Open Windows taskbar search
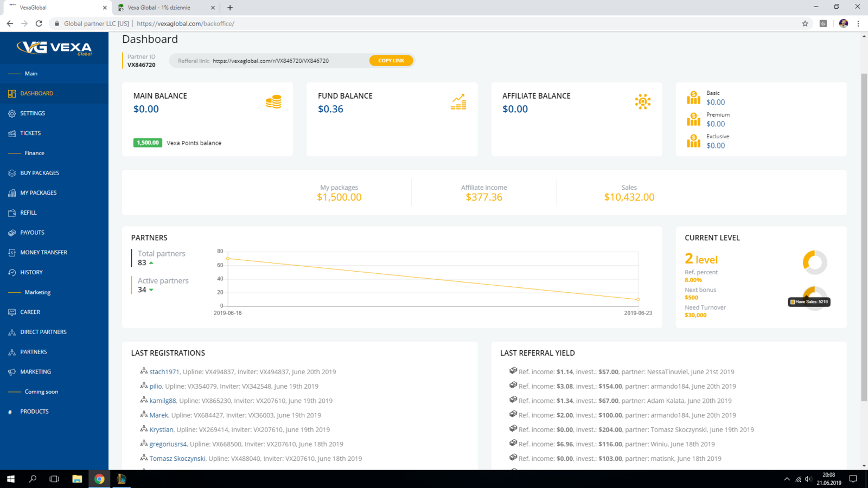This screenshot has height=488, width=868. [x=33, y=479]
